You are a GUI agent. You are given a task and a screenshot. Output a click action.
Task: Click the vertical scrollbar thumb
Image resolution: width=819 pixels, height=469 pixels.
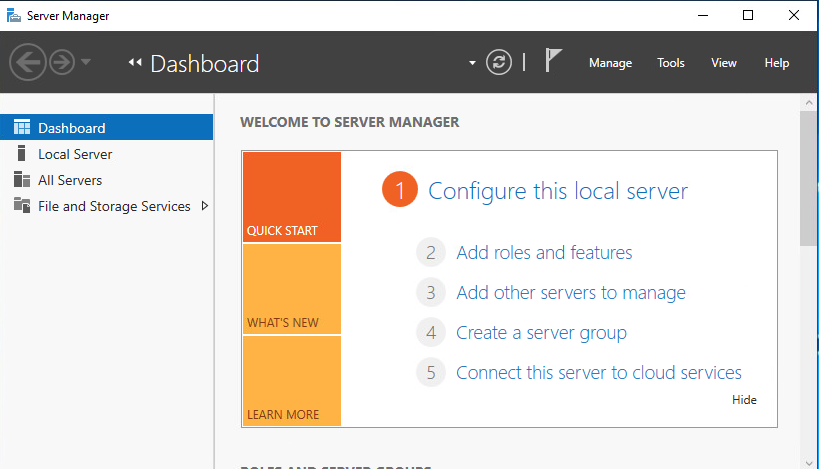click(809, 178)
